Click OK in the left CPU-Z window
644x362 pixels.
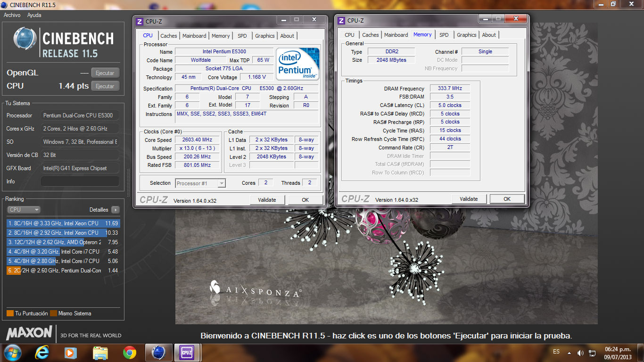305,200
